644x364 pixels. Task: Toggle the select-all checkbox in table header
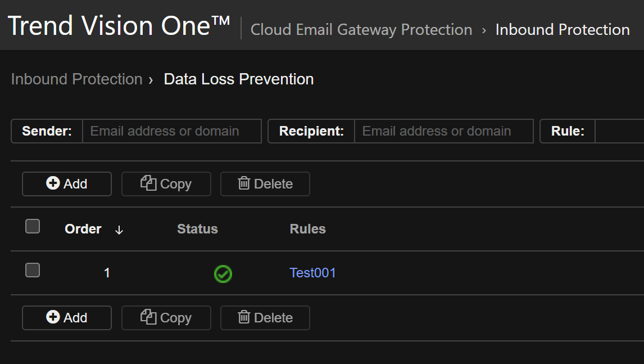click(x=33, y=227)
